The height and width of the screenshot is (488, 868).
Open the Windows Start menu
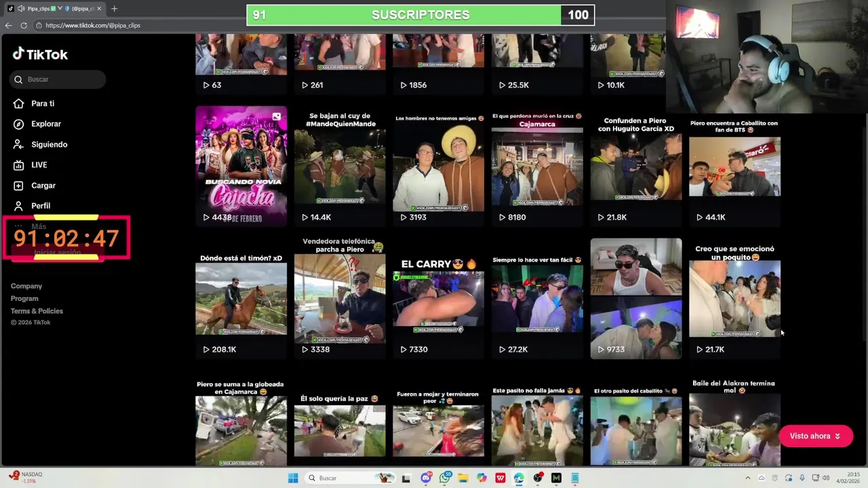[x=293, y=478]
